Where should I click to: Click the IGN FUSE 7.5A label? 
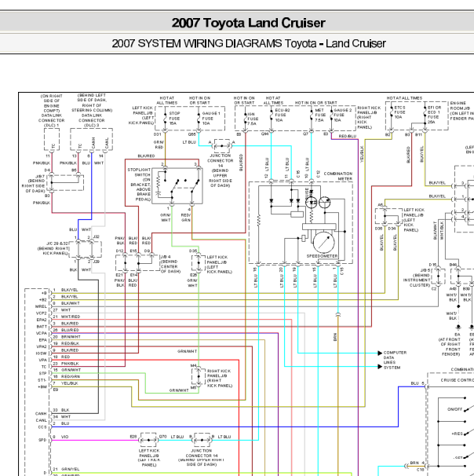(x=253, y=119)
